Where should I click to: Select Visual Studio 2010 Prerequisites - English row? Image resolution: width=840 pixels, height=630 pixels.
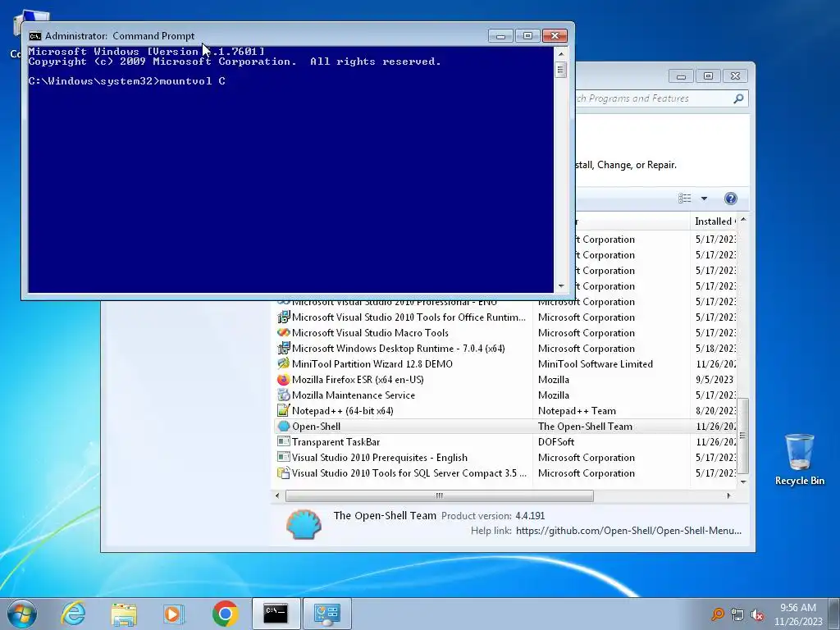pos(506,458)
